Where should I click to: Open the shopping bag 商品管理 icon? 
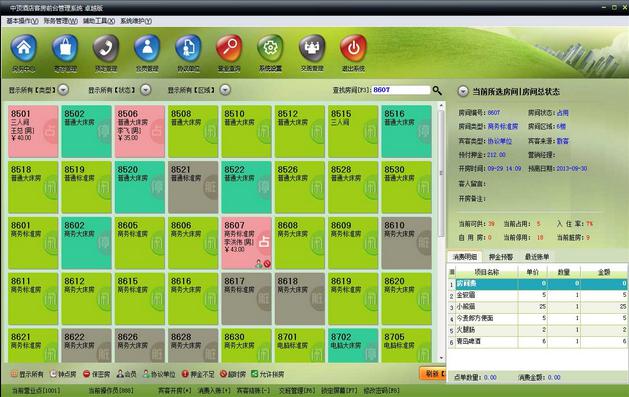pyautogui.click(x=65, y=49)
